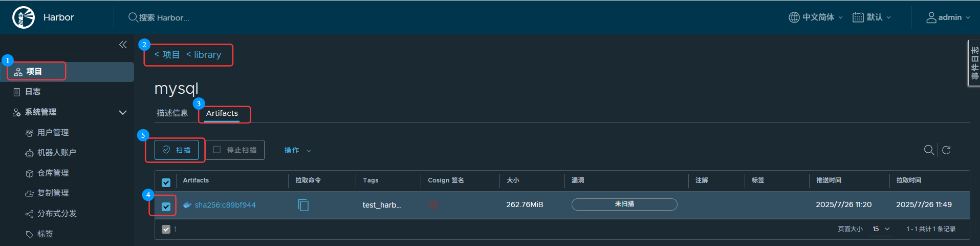Select the Artifacts tab
Screen dimensions: 980x246
(222, 113)
